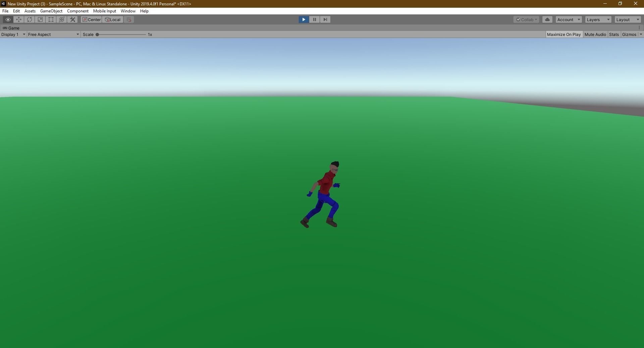Open the Layout dropdown
Image resolution: width=644 pixels, height=348 pixels.
click(x=628, y=19)
